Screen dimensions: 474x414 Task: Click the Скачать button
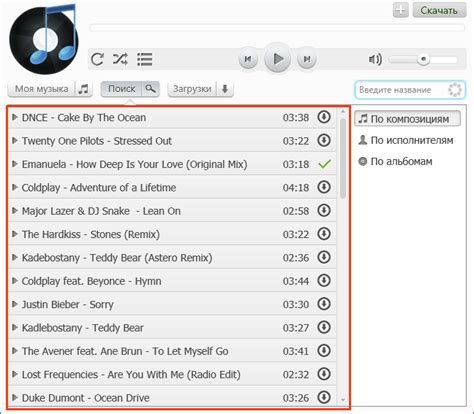click(x=439, y=10)
